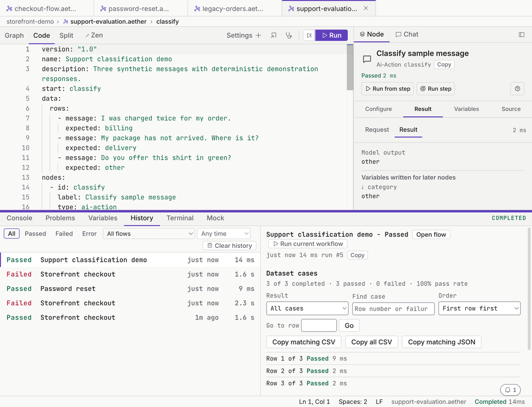The height and width of the screenshot is (407, 532).
Task: Open the help question-mark icon
Action: coord(518,89)
